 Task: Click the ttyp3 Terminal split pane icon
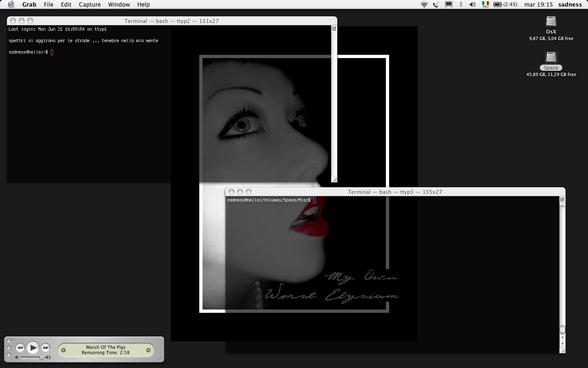coord(562,200)
